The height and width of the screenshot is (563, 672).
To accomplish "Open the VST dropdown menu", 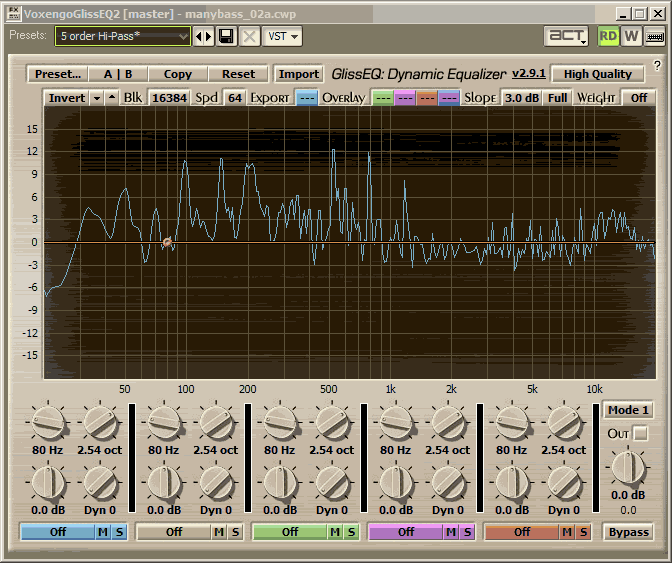I will coord(283,37).
